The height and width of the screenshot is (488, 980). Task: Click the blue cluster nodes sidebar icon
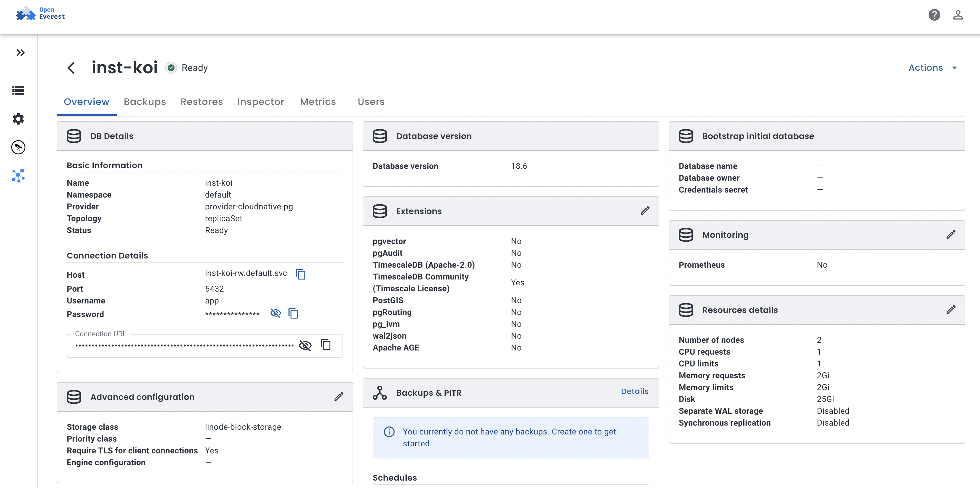click(x=18, y=176)
